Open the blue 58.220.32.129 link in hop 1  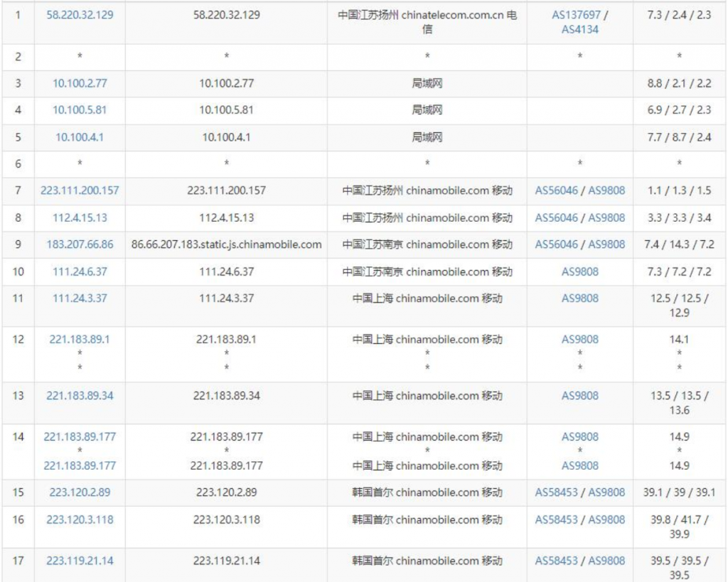point(80,14)
